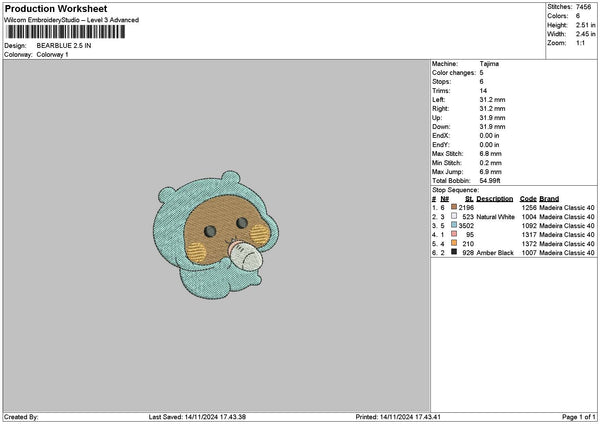
Task: Select the Natural White color swatch
Action: 455,216
